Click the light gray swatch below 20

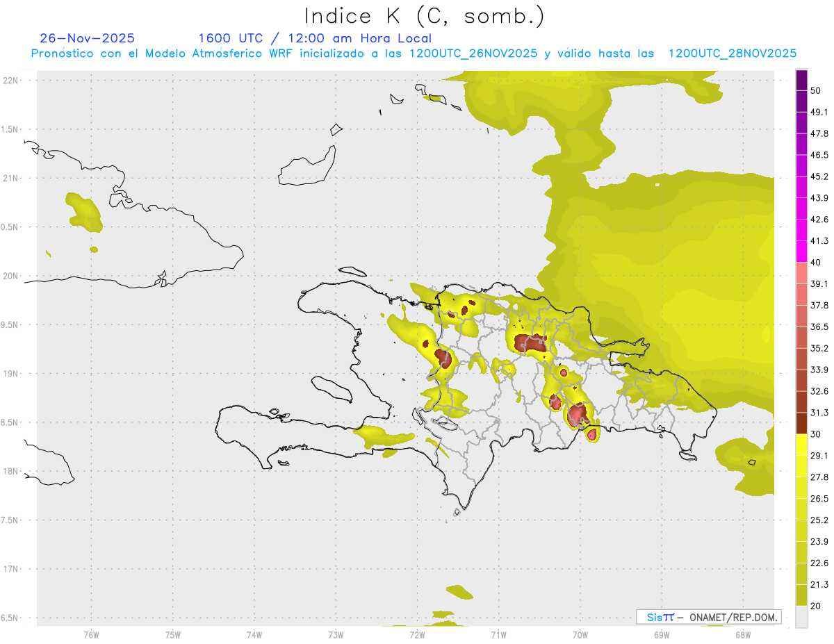801,617
